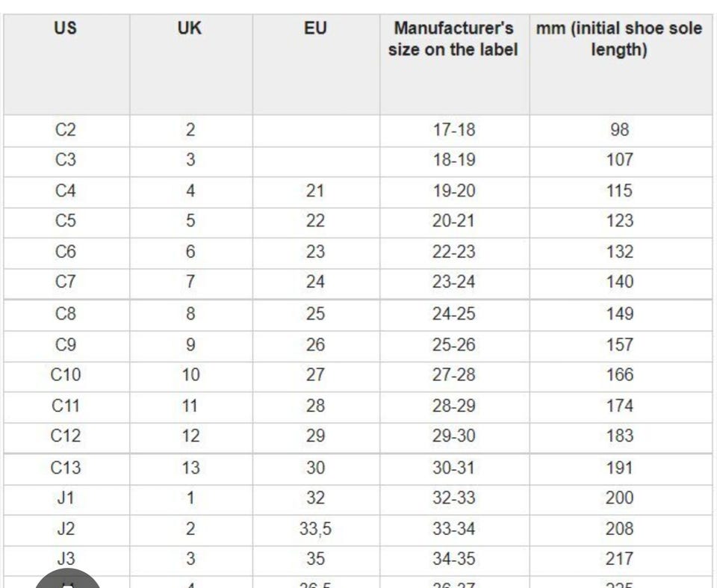Select the 98 mm sole length cell
This screenshot has height=588, width=717.
coord(620,130)
